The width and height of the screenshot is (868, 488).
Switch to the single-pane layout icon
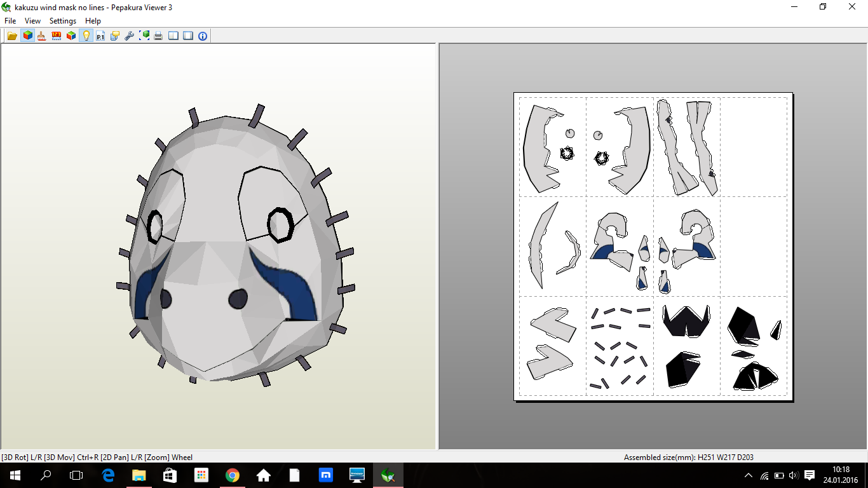point(188,36)
